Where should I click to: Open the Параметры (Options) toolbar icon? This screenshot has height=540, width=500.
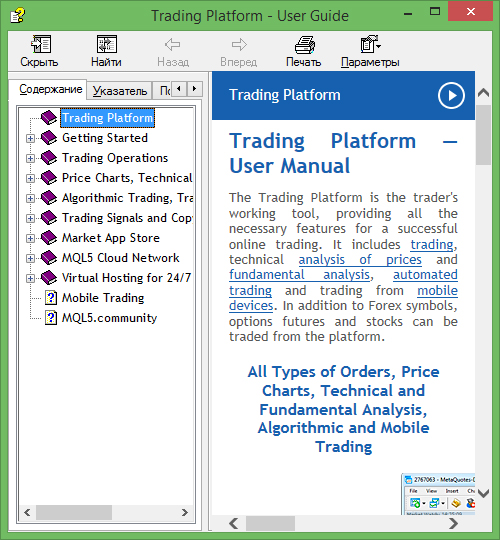[371, 44]
